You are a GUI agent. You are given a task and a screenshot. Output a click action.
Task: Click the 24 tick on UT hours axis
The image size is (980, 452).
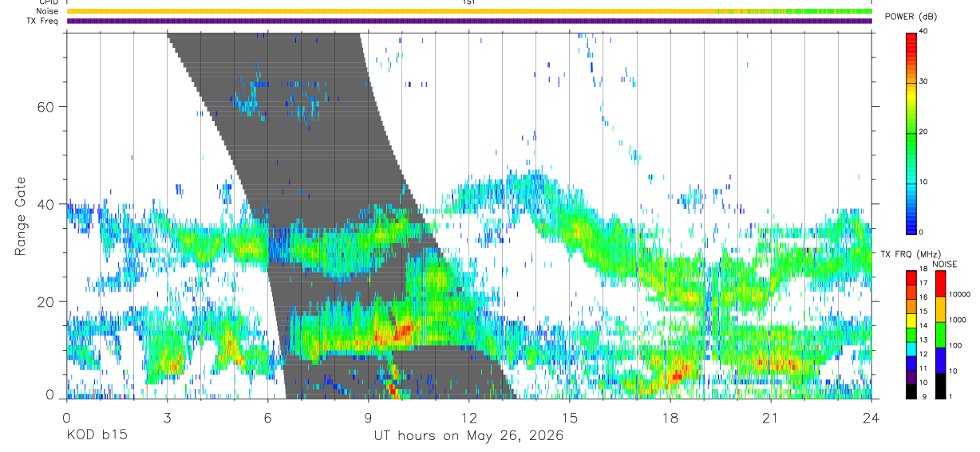871,416
